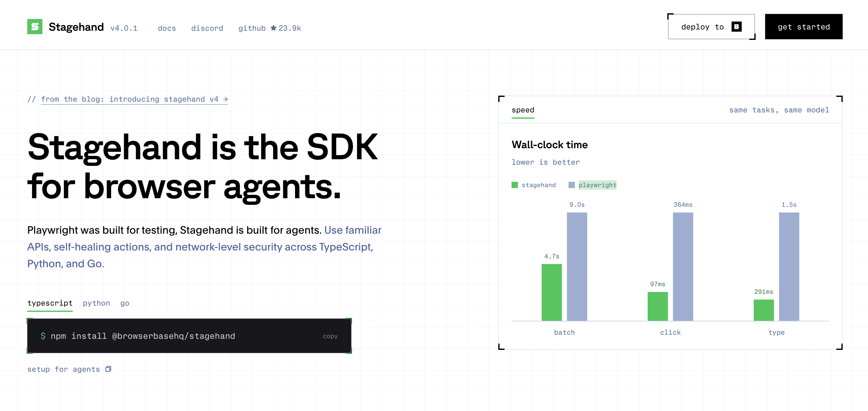This screenshot has width=868, height=411.
Task: Switch to the go tab
Action: click(x=125, y=303)
